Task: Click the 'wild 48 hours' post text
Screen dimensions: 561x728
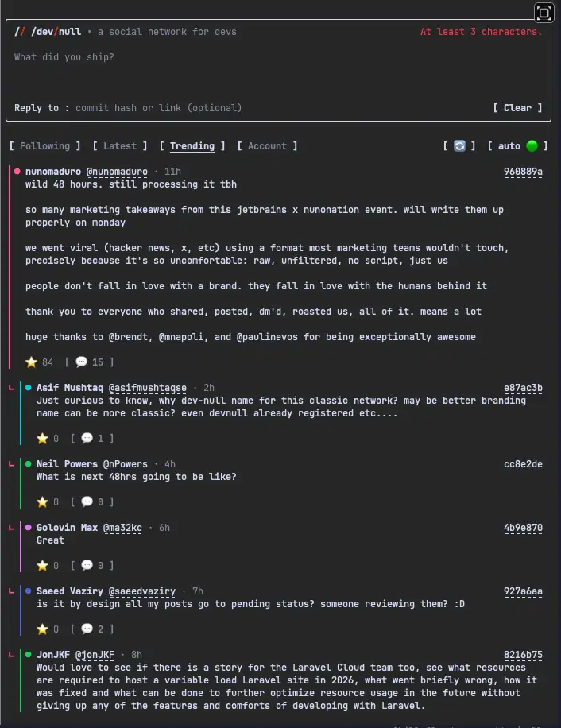Action: pyautogui.click(x=131, y=184)
